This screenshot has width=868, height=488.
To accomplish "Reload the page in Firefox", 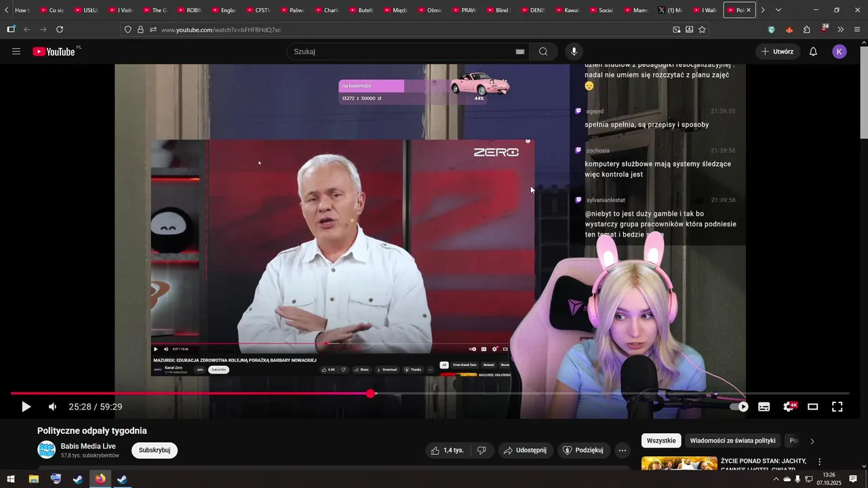I will pos(60,30).
